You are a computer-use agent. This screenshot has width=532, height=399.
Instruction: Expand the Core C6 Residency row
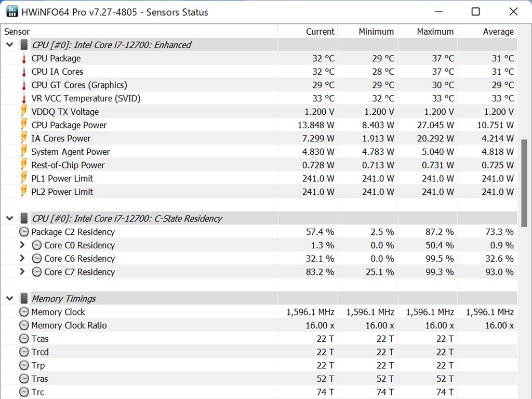tap(22, 259)
